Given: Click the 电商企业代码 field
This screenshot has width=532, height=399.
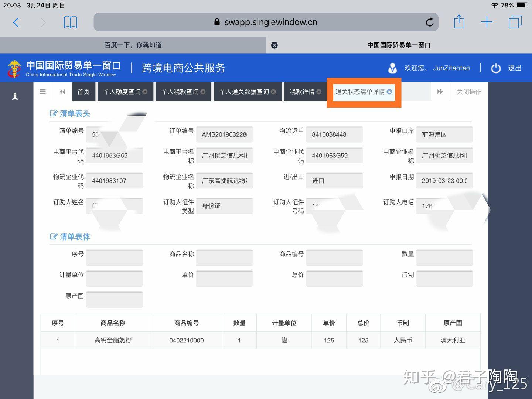Looking at the screenshot, I should pos(334,156).
